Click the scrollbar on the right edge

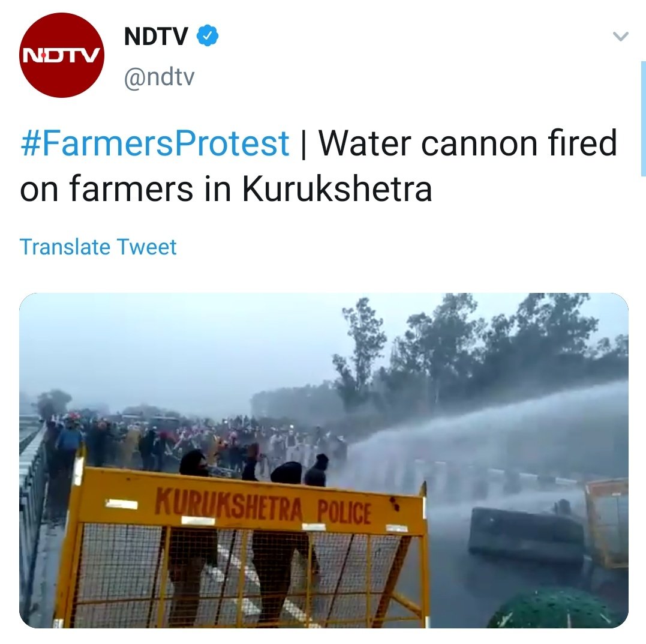643,119
